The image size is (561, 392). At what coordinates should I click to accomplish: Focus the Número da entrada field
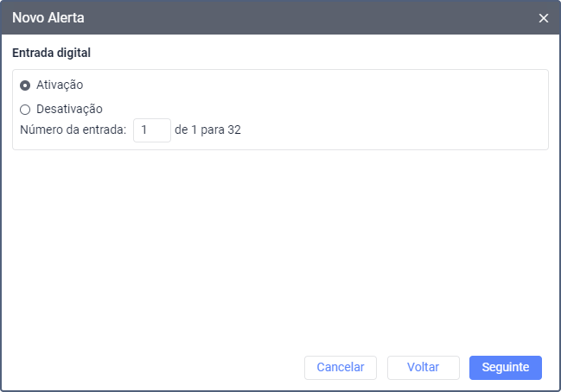point(152,130)
